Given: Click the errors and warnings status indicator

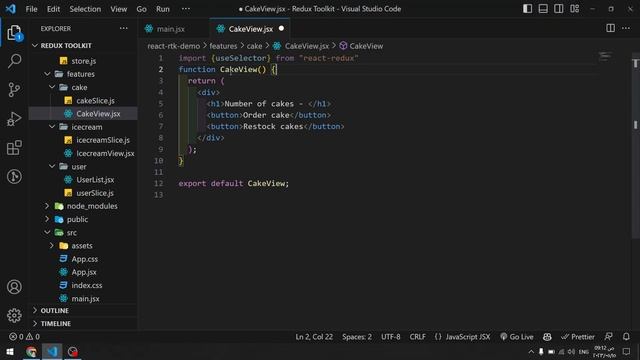Looking at the screenshot, I should pyautogui.click(x=24, y=337).
